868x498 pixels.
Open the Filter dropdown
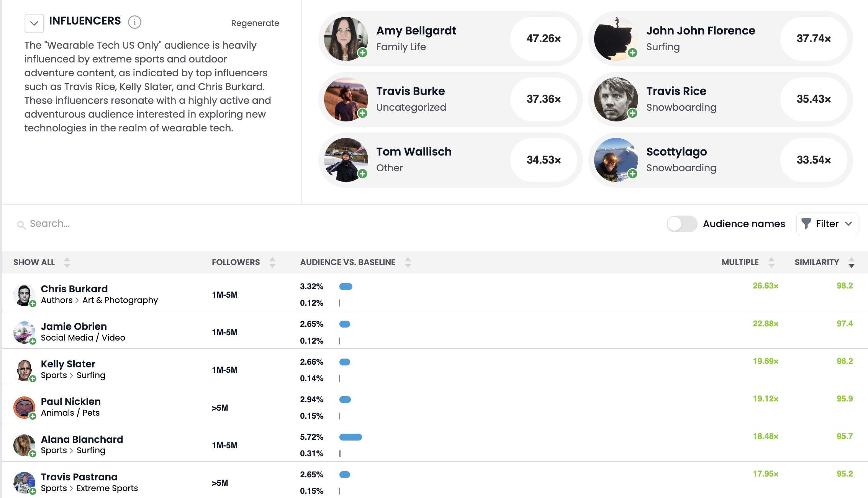click(x=827, y=224)
